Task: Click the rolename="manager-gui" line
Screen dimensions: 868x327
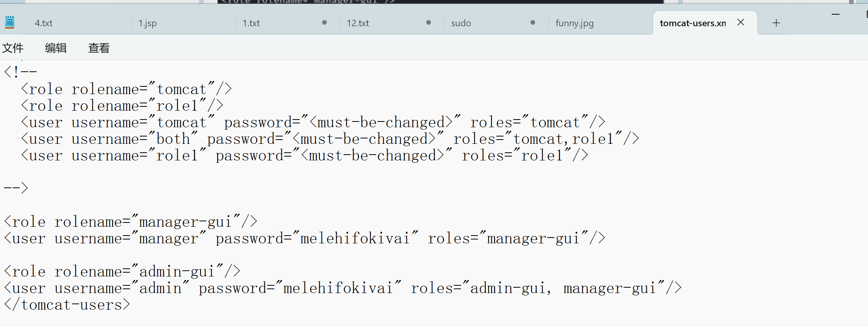Action: click(130, 222)
